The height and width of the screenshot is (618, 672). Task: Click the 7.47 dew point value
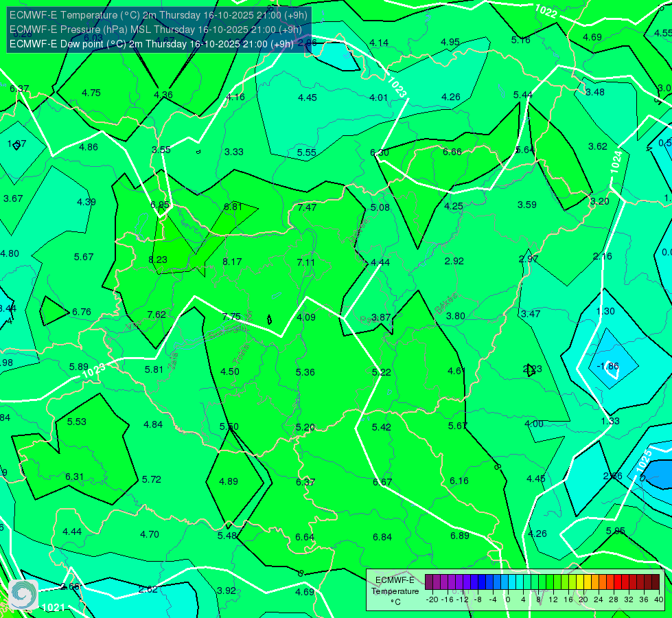pos(308,207)
